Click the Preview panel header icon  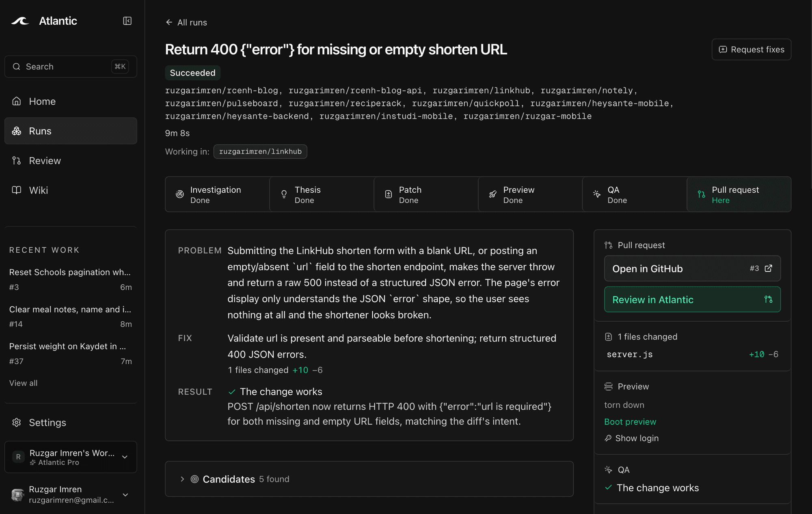coord(608,387)
